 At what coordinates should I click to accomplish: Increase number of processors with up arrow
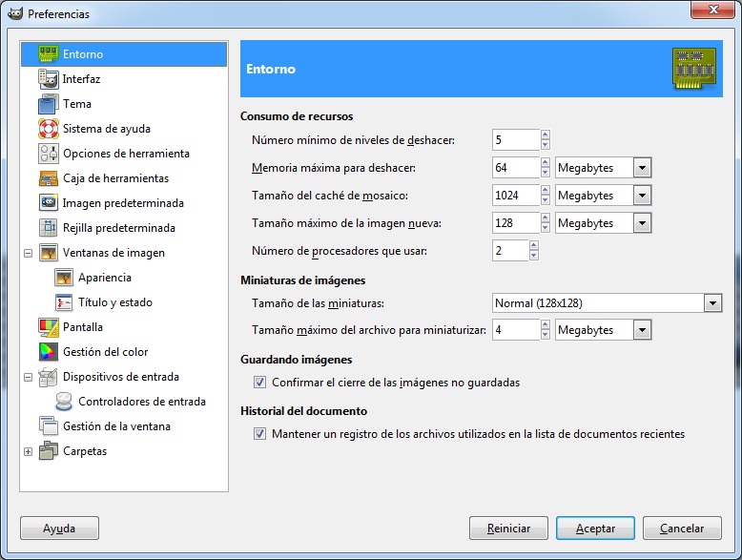click(x=534, y=246)
